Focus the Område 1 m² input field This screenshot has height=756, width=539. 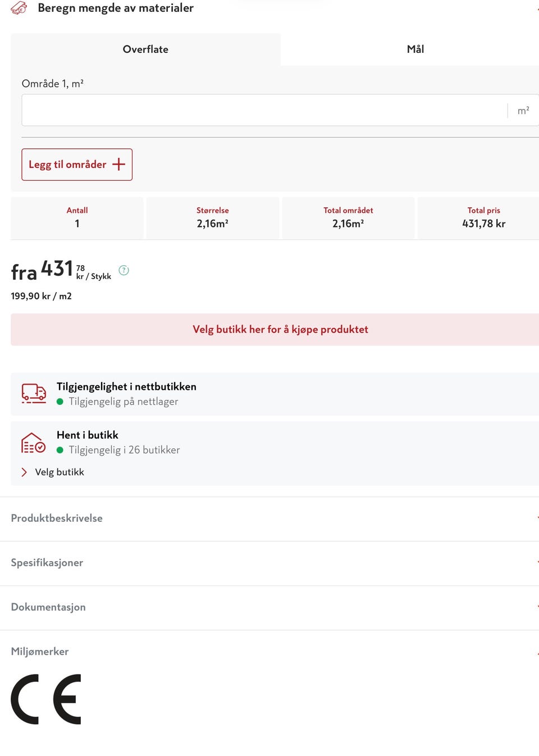click(280, 110)
